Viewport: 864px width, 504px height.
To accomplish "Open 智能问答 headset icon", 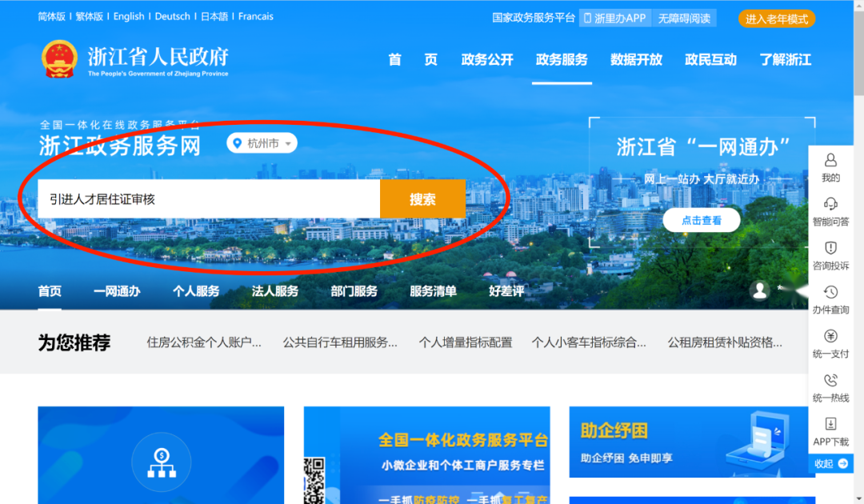I will point(830,204).
